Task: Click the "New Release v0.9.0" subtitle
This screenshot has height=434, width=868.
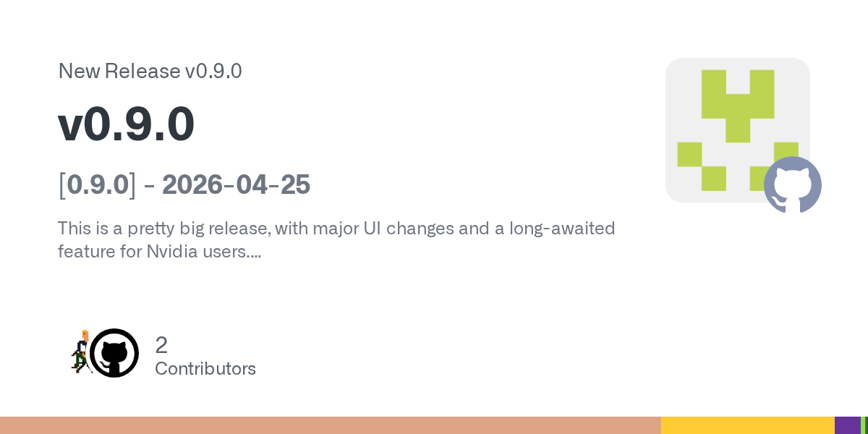Action: point(150,72)
